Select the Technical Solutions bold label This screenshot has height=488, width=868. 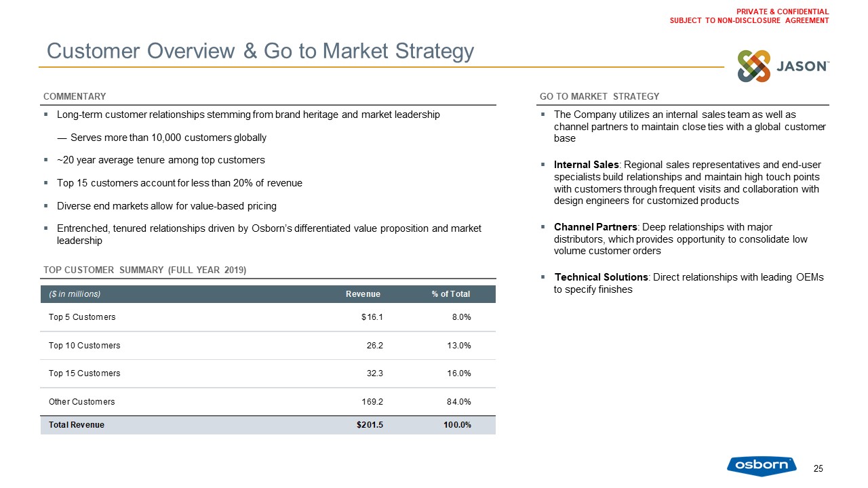coord(600,277)
